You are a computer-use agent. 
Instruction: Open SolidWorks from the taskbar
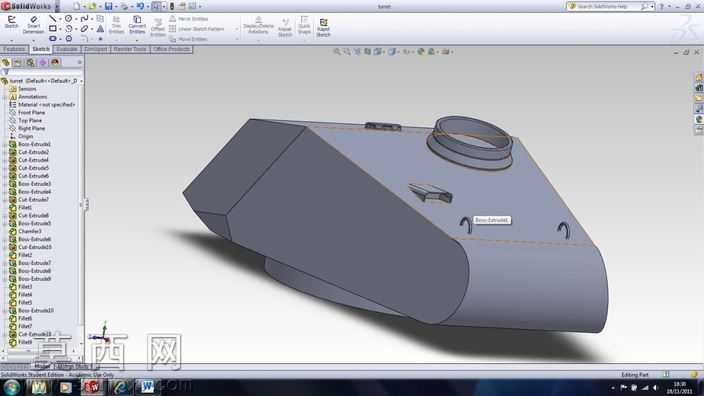92,387
